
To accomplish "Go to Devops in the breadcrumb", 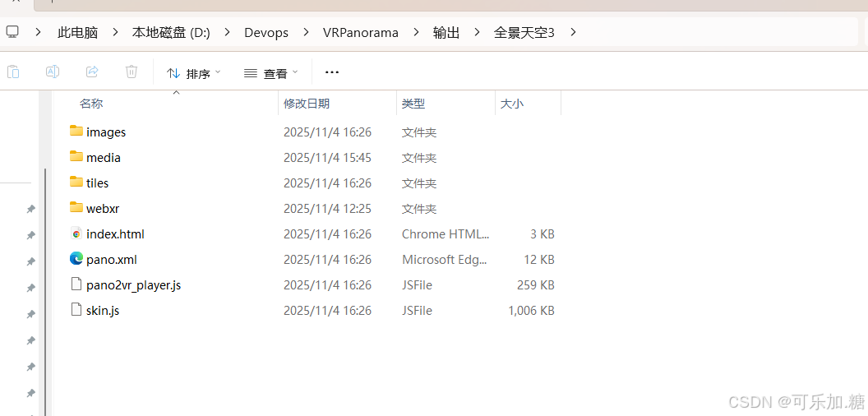I will point(266,33).
